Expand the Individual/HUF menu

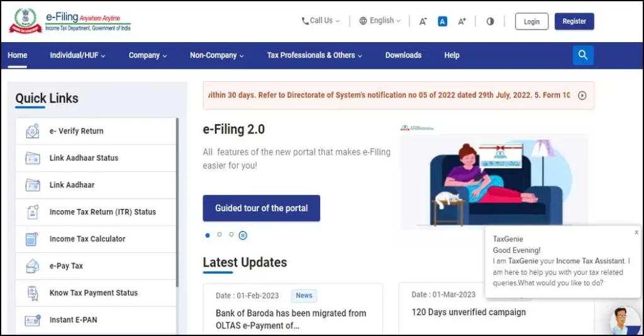[77, 55]
